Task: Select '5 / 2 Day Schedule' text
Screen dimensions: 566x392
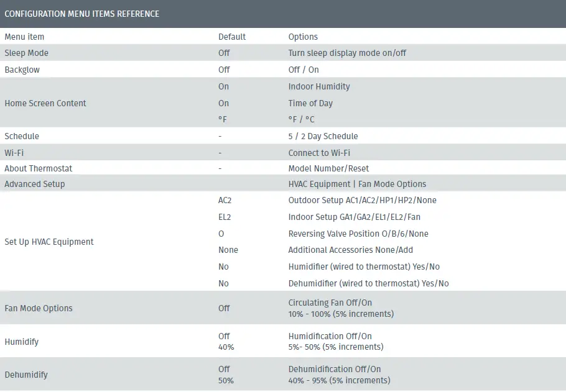Action: [323, 136]
